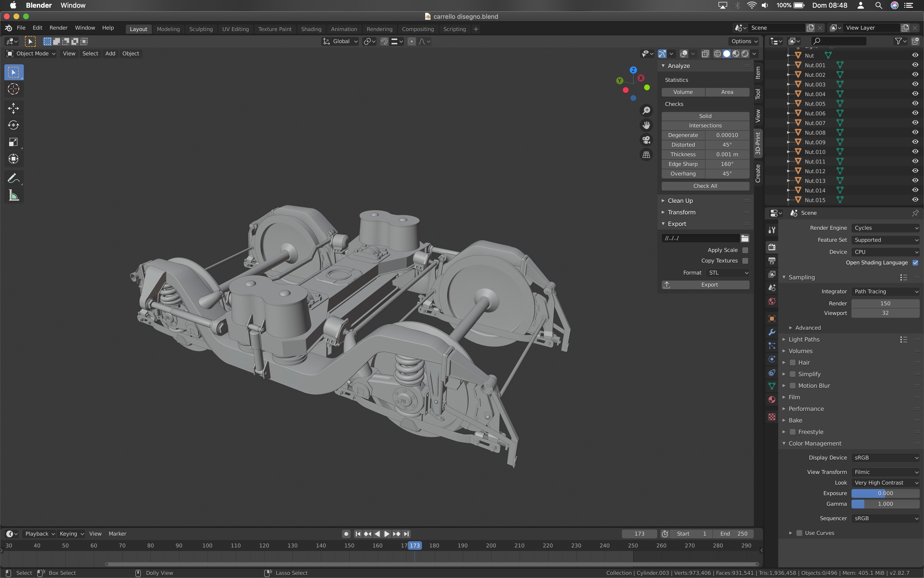Activate the Select Box tool

click(x=14, y=72)
